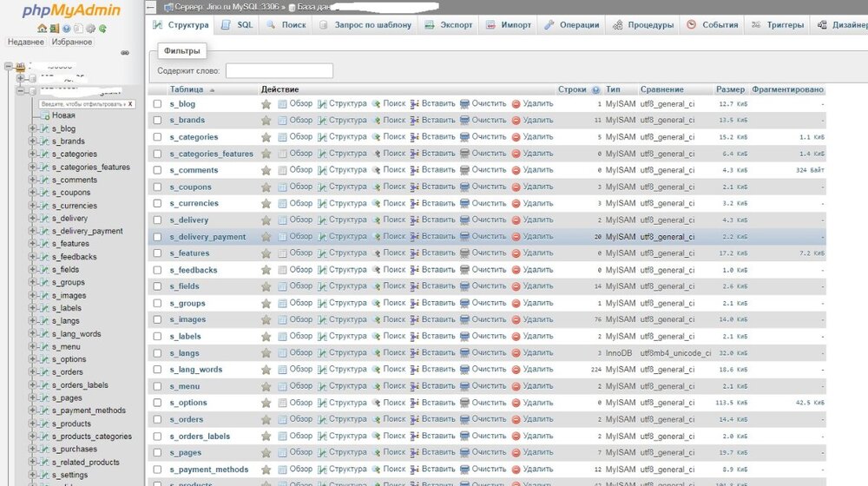Click favorite star for s_images table

(266, 319)
